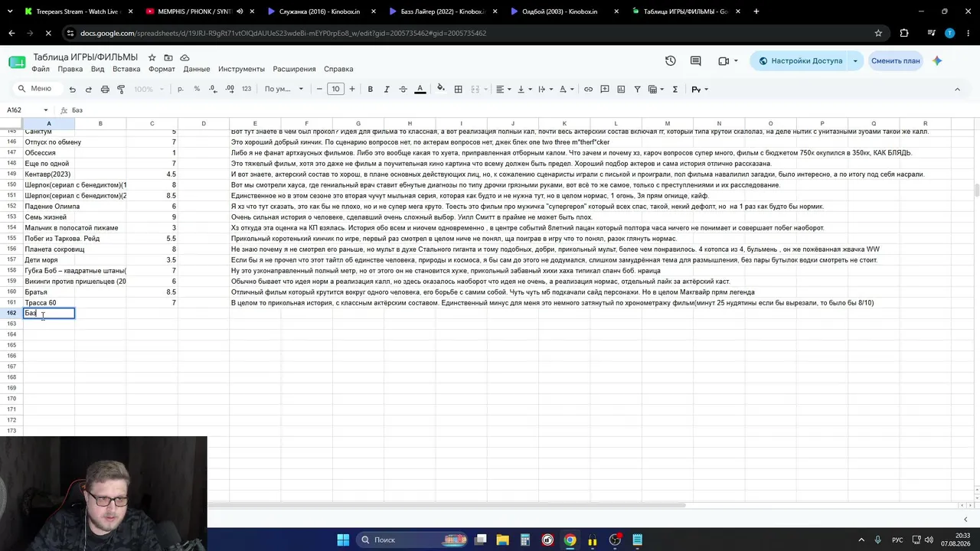
Task: Click the Сменить план button
Action: pos(895,60)
